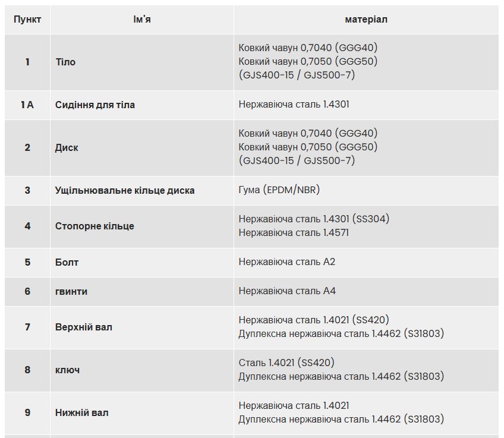Click the "Ім'я" column header
This screenshot has height=438, width=504.
coord(141,20)
